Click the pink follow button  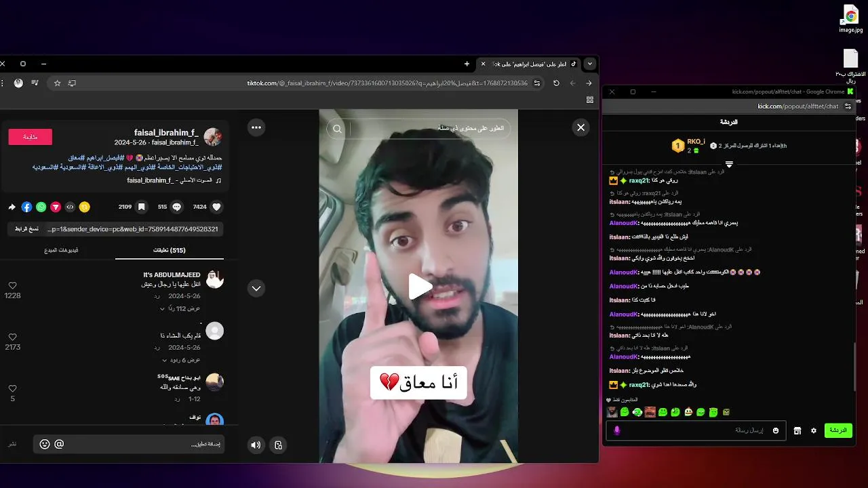(x=30, y=137)
